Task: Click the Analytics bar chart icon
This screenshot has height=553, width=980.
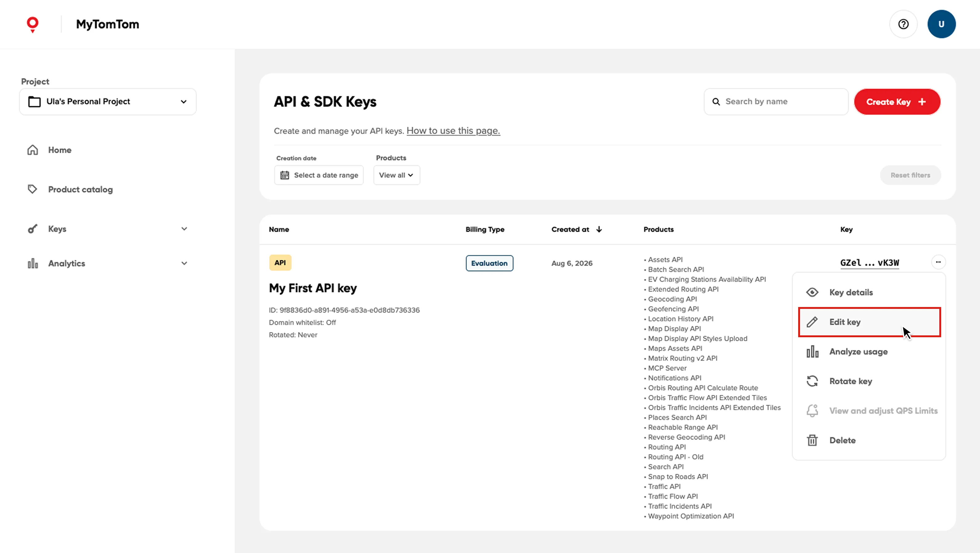Action: 33,263
